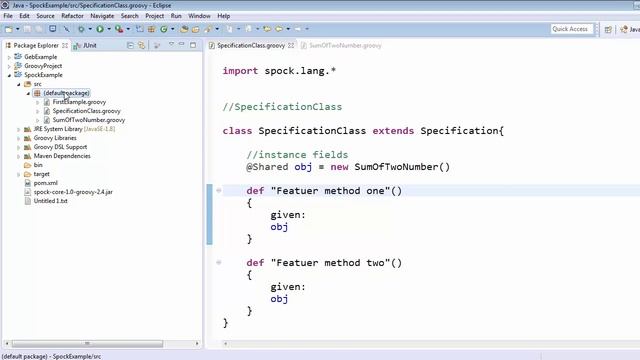Select SpecificationClass.groovy in the tree
The image size is (640, 360).
[x=87, y=111]
